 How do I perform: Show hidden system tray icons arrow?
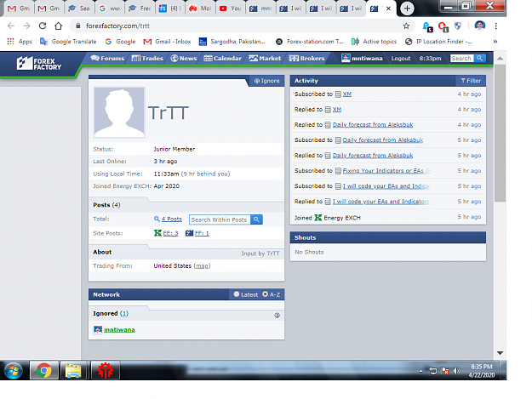[420, 371]
